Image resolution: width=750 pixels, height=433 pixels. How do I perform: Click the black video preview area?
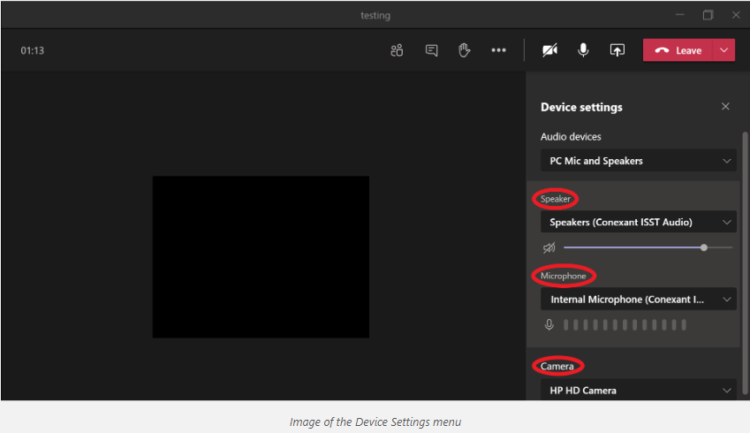260,256
